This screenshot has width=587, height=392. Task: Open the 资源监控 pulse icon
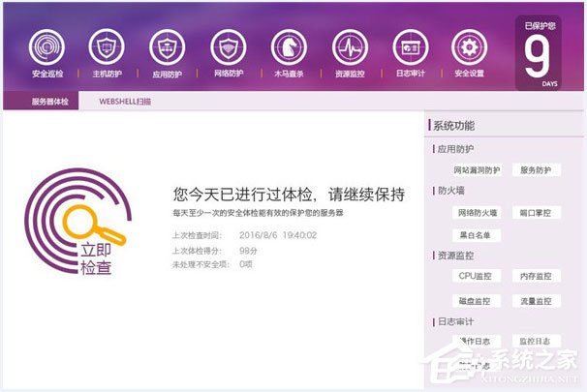(350, 47)
